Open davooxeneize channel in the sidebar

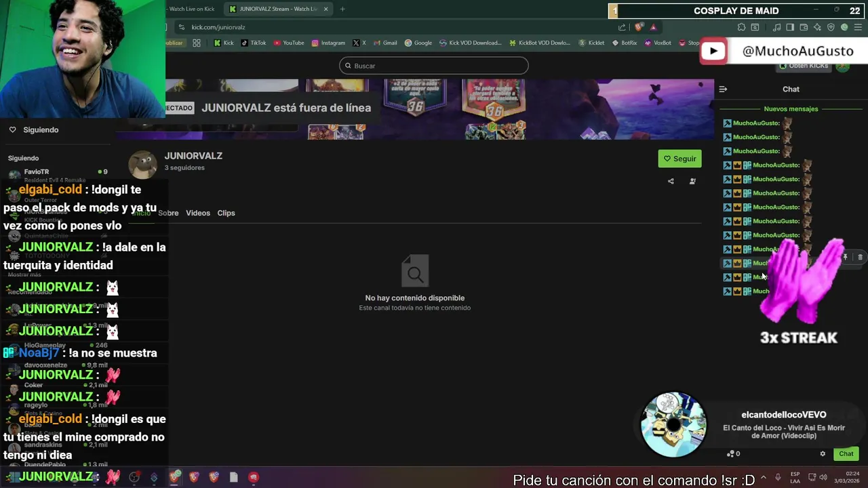click(x=58, y=368)
